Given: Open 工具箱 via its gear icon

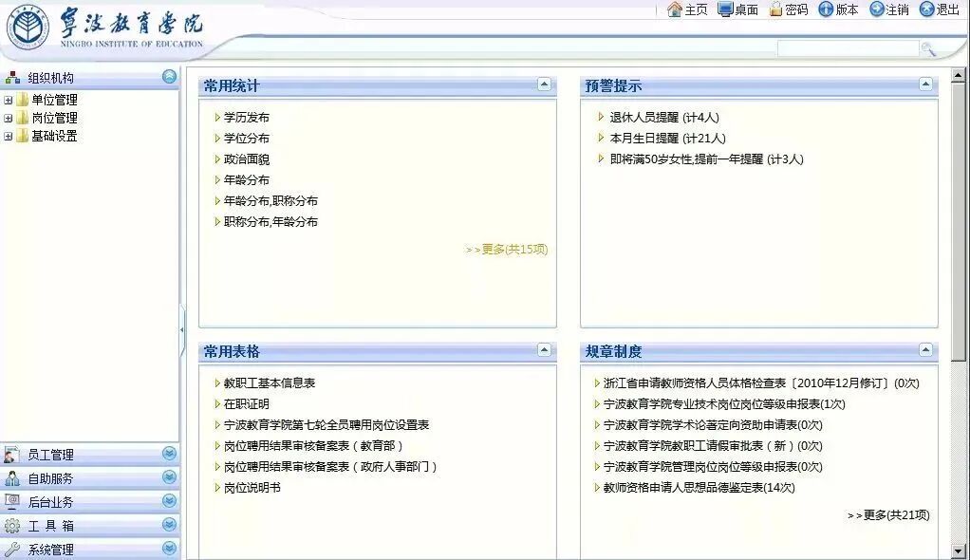Looking at the screenshot, I should click(x=11, y=526).
